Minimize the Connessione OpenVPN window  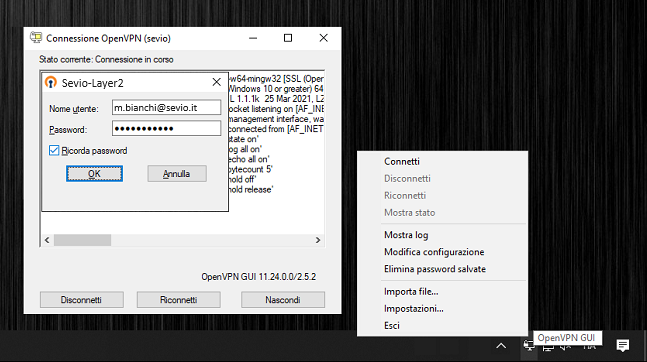tap(253, 38)
